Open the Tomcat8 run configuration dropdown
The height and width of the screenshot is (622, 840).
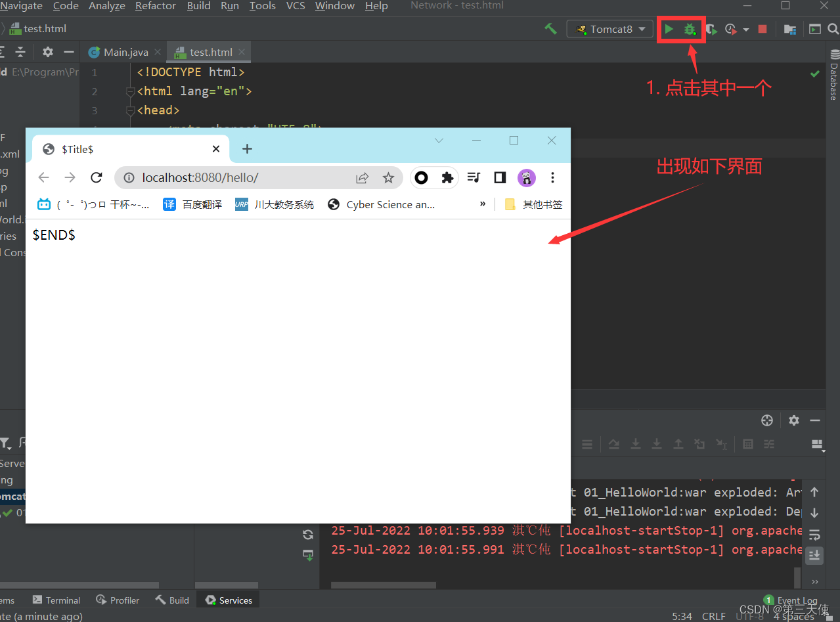[x=610, y=29]
